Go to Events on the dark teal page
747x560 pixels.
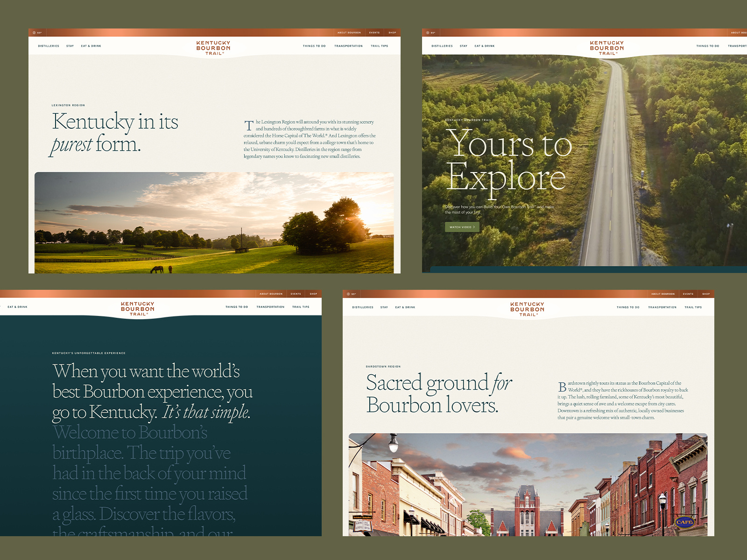pyautogui.click(x=296, y=294)
